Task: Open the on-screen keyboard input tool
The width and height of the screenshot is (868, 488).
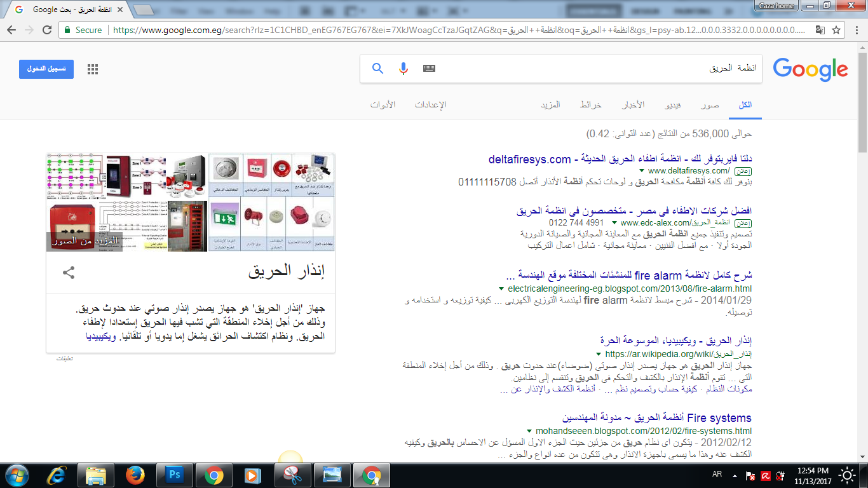Action: click(429, 69)
